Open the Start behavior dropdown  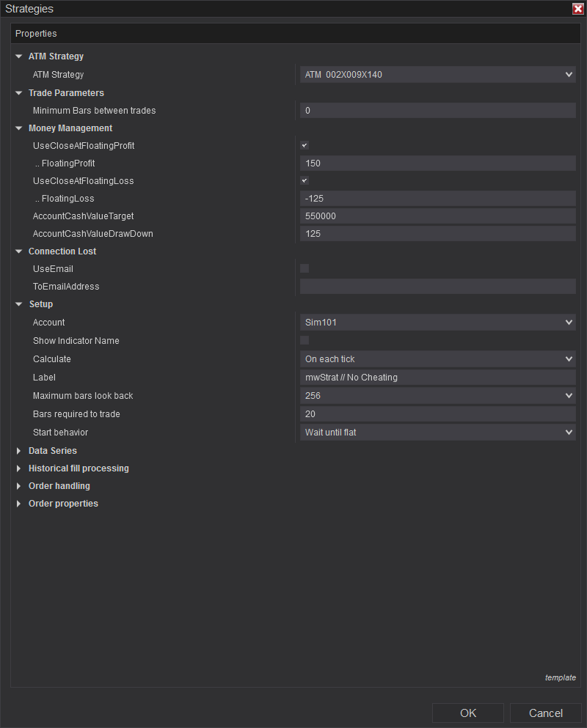click(x=438, y=433)
